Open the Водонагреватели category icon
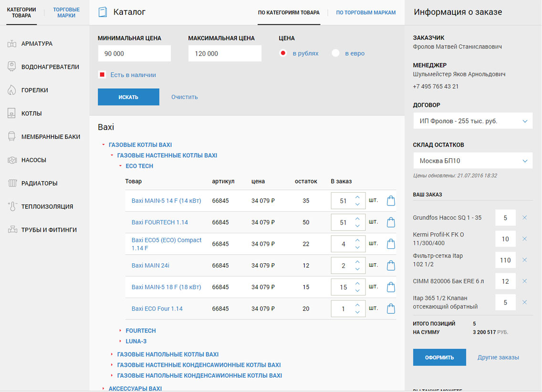Screen dimensions: 542x392 (x=12, y=67)
